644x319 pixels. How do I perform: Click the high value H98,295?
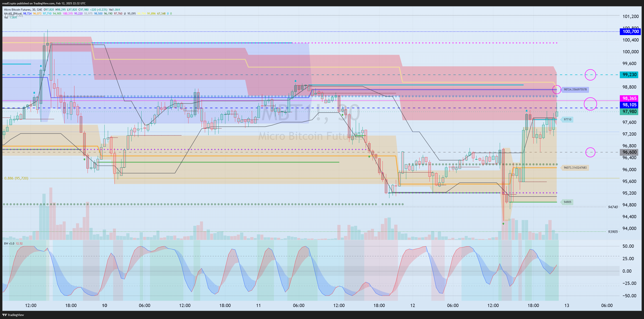[61, 9]
